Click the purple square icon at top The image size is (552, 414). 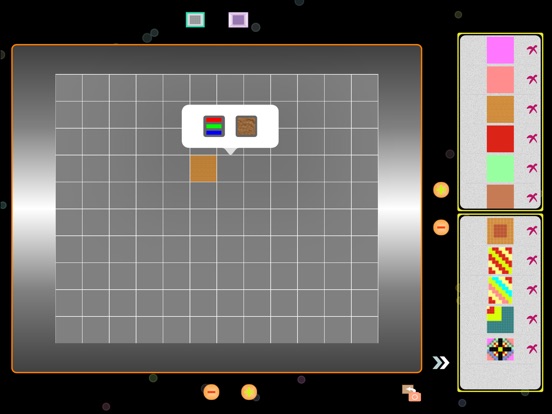click(x=238, y=20)
